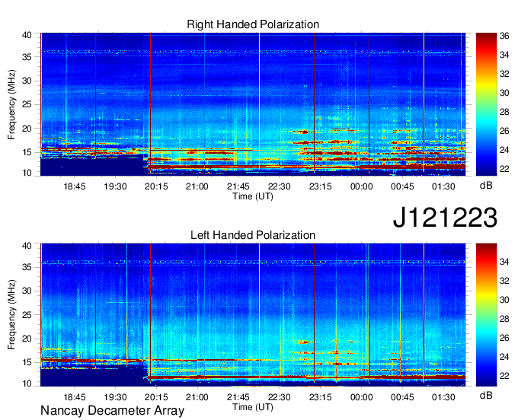Click the "Right Handed Polarization" plot title
Image resolution: width=518 pixels, height=420 pixels.
[x=253, y=24]
